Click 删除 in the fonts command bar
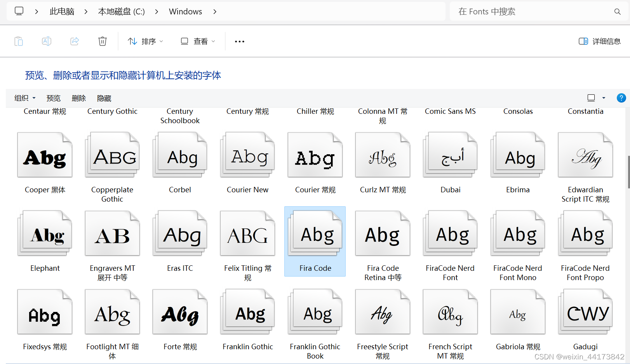The width and height of the screenshot is (630, 364). 79,98
